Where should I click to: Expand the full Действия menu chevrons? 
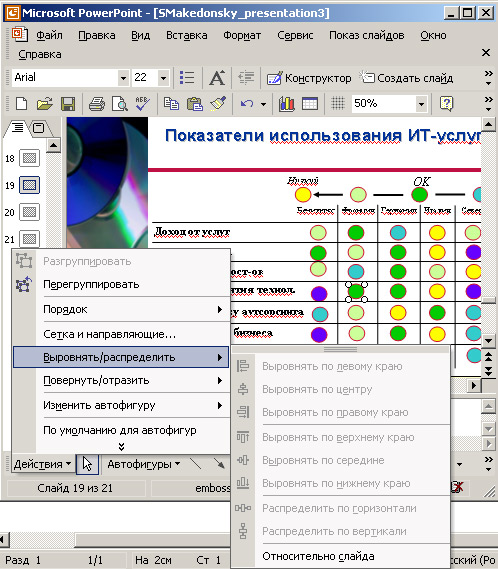coord(122,447)
